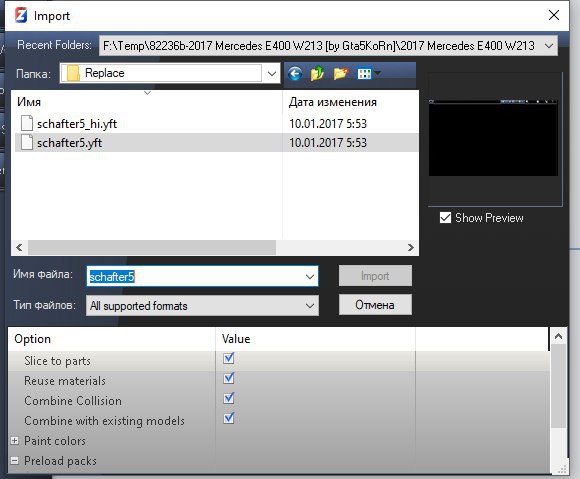Click date of schafter5_hi.yft row
The height and width of the screenshot is (479, 580).
tap(328, 124)
